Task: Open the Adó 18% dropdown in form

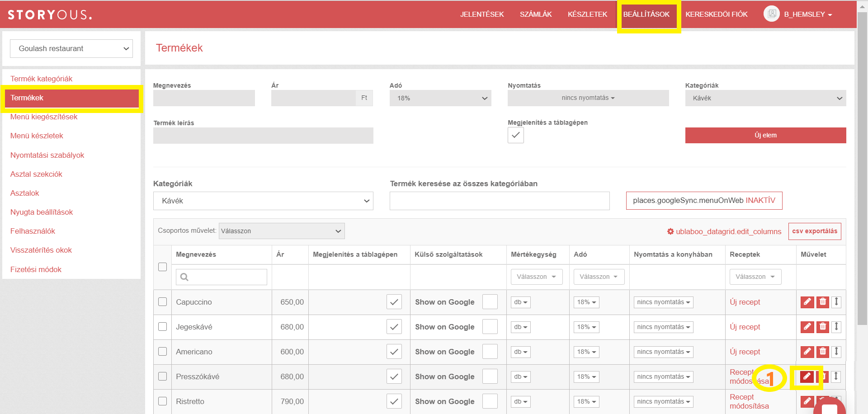Action: (440, 98)
